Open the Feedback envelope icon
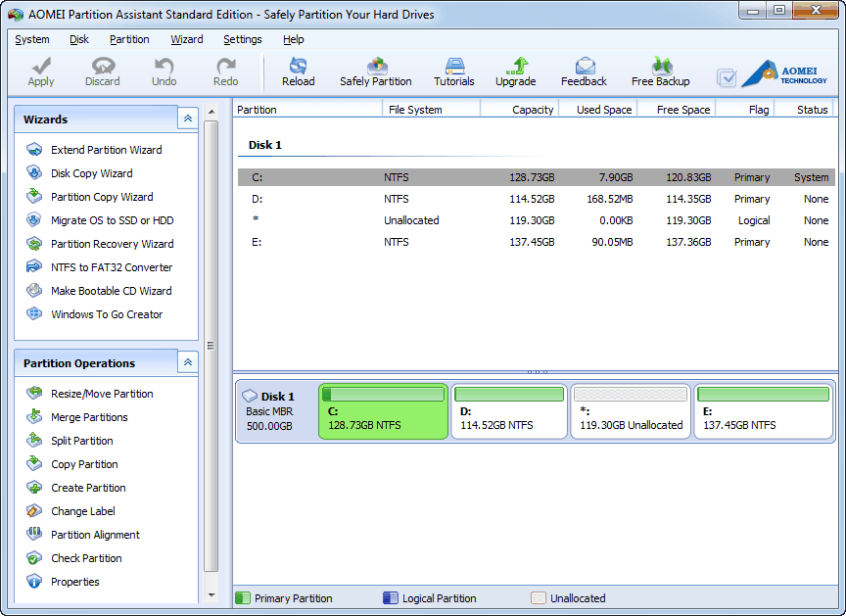The width and height of the screenshot is (846, 616). coord(584,71)
